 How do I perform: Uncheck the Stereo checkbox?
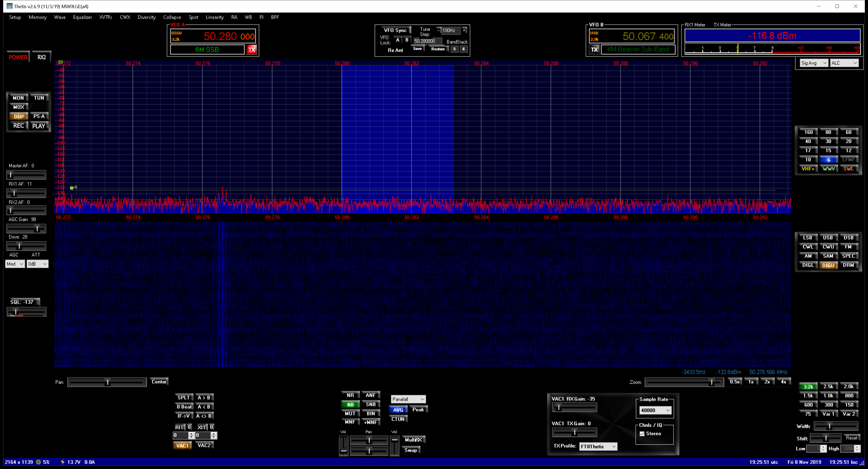click(x=642, y=434)
